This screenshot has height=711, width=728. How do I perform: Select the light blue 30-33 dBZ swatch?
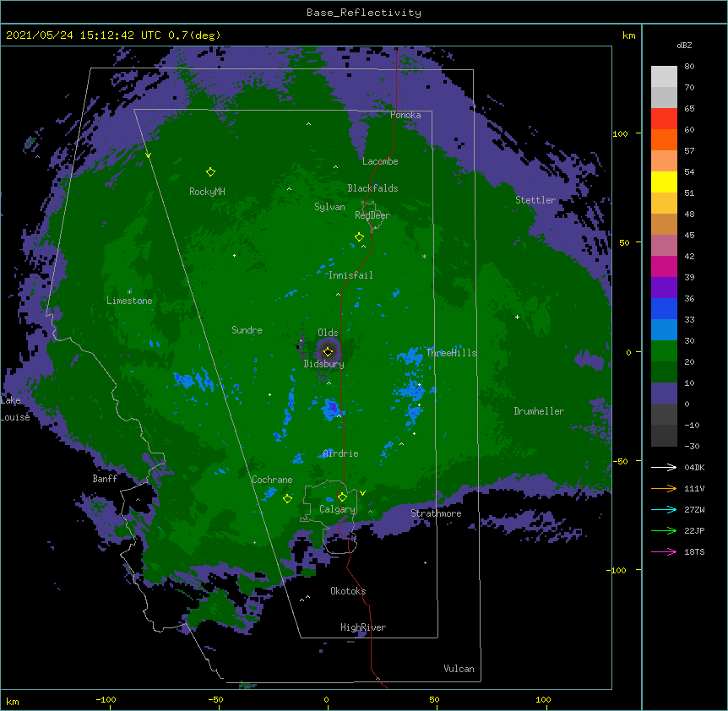(x=664, y=330)
